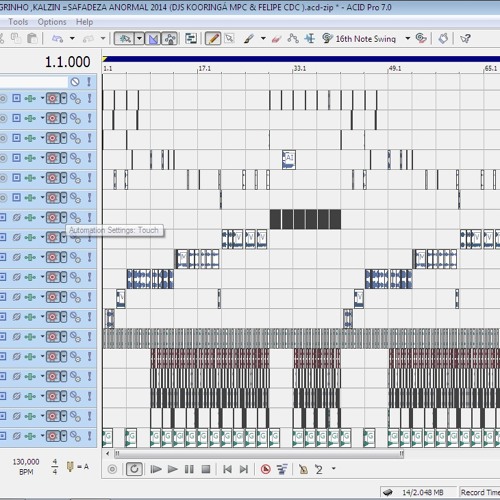Open the first track's arrow after the FX icon
500x500 pixels.
(x=42, y=98)
